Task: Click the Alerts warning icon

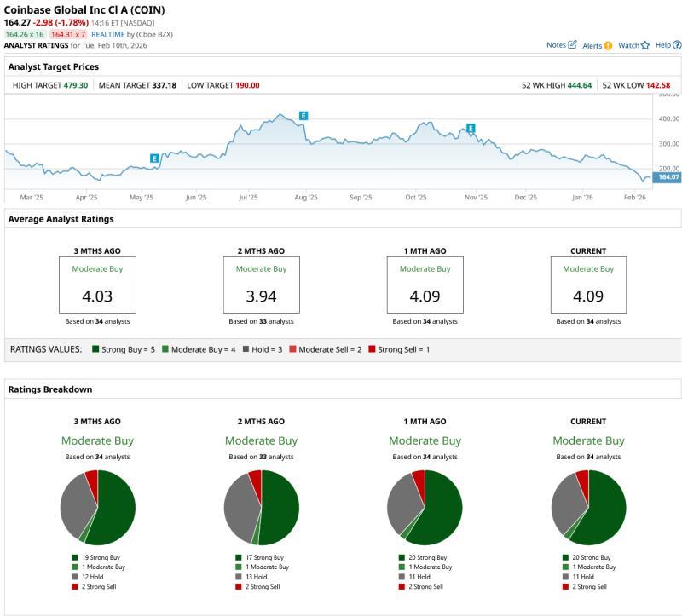Action: [608, 45]
